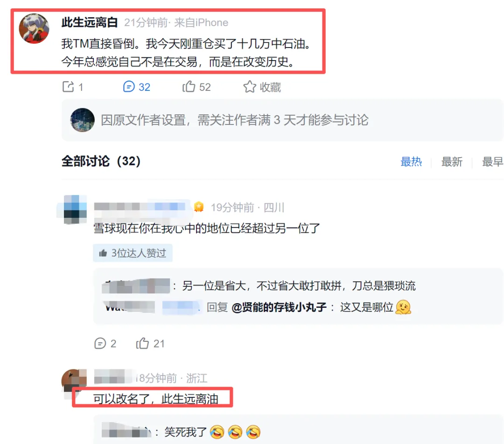This screenshot has width=504, height=444.
Task: Click the @贤能的存钱小丸子 mention
Action: click(x=279, y=307)
